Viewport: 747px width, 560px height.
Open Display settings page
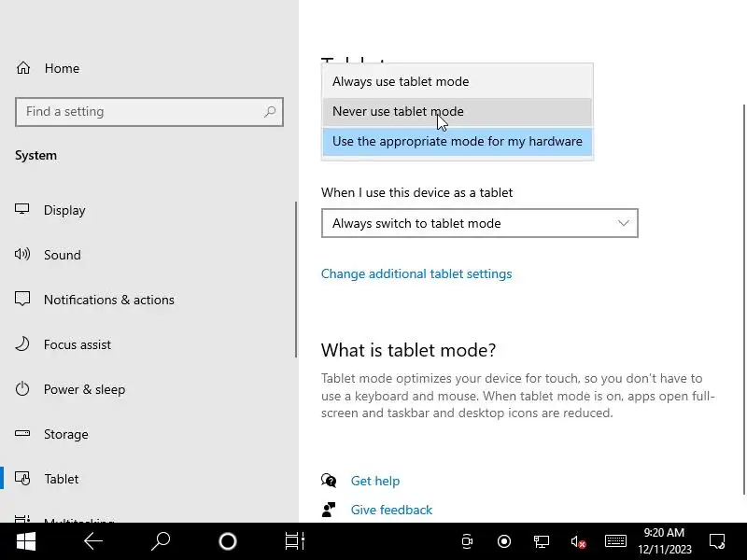point(64,210)
